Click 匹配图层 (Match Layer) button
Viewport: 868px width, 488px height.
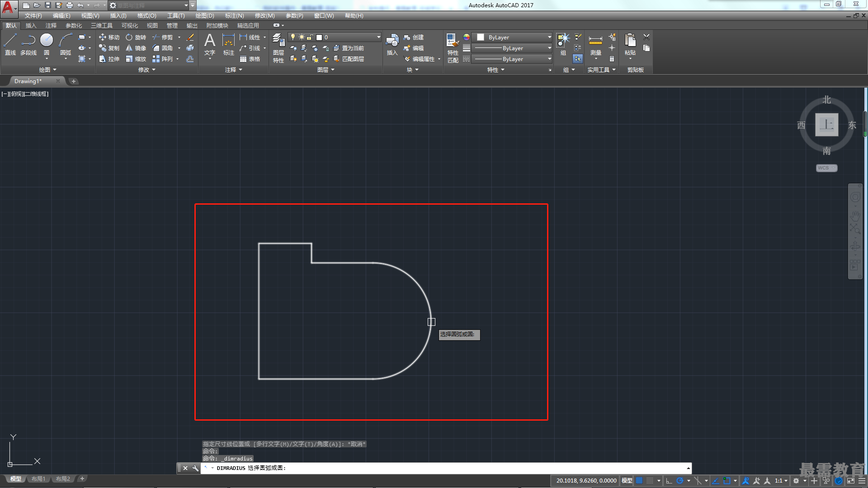tap(349, 59)
